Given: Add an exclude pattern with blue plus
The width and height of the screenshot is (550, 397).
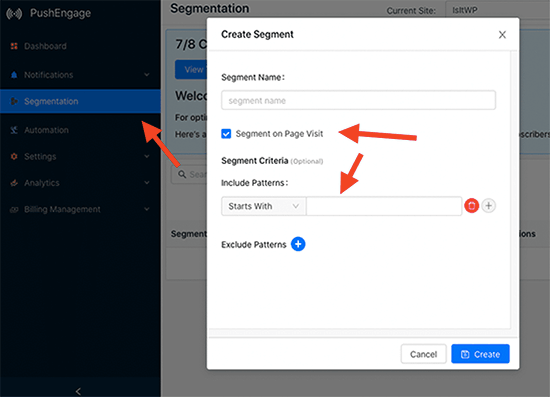Looking at the screenshot, I should 298,244.
